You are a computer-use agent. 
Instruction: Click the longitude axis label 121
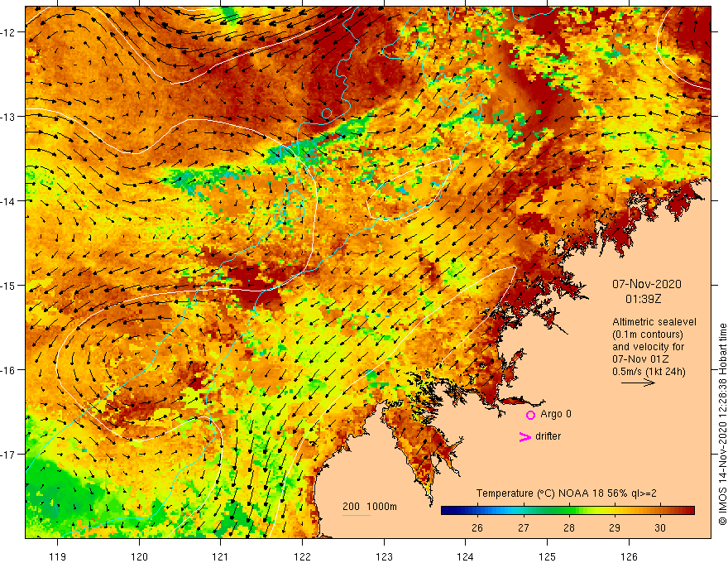221,556
